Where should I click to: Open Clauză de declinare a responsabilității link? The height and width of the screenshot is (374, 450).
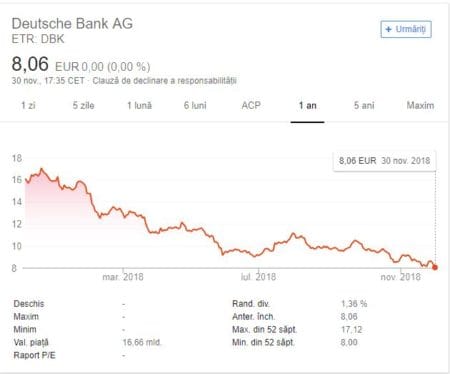(165, 81)
